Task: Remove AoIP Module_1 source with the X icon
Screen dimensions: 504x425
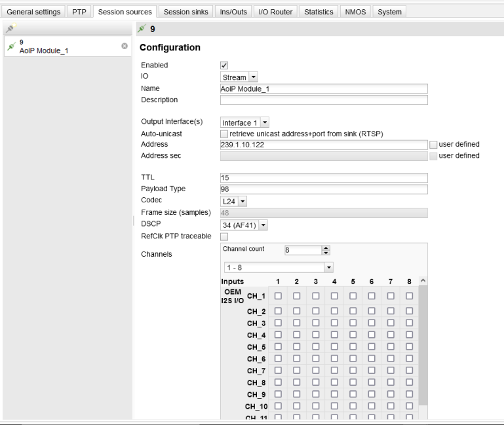Action: (x=124, y=46)
